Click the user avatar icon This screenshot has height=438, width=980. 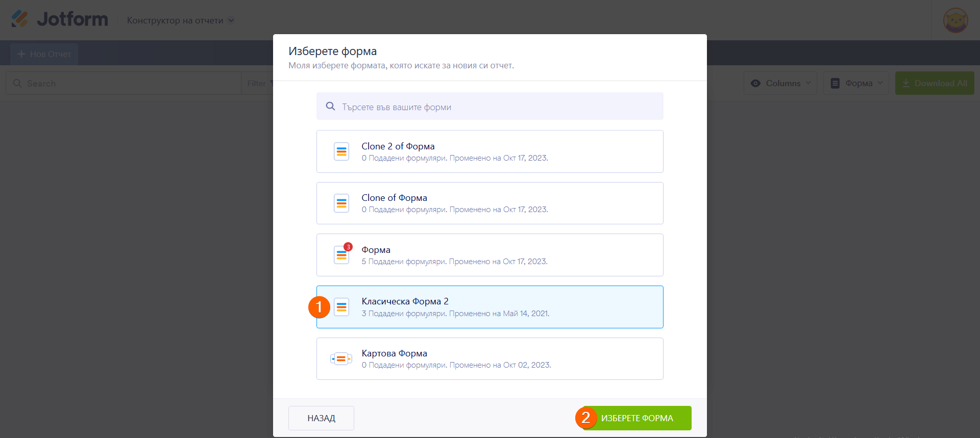coord(955,20)
